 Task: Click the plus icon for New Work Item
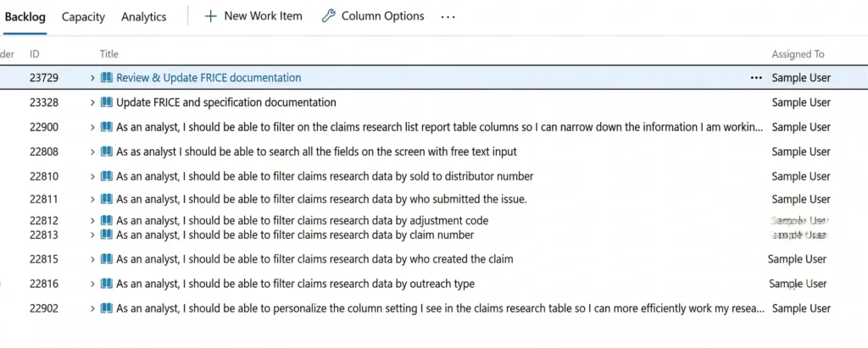210,17
